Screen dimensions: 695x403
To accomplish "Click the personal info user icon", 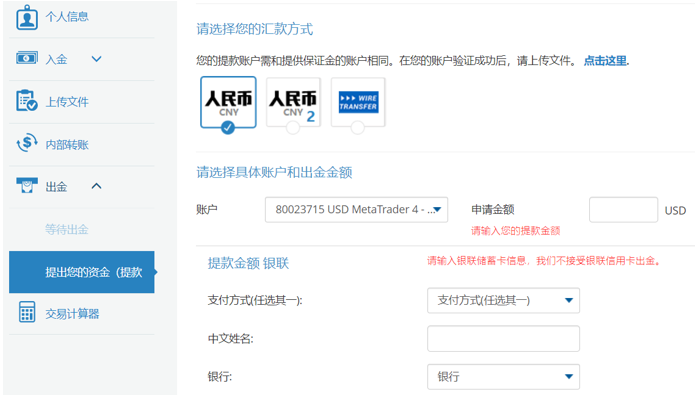I will (27, 17).
